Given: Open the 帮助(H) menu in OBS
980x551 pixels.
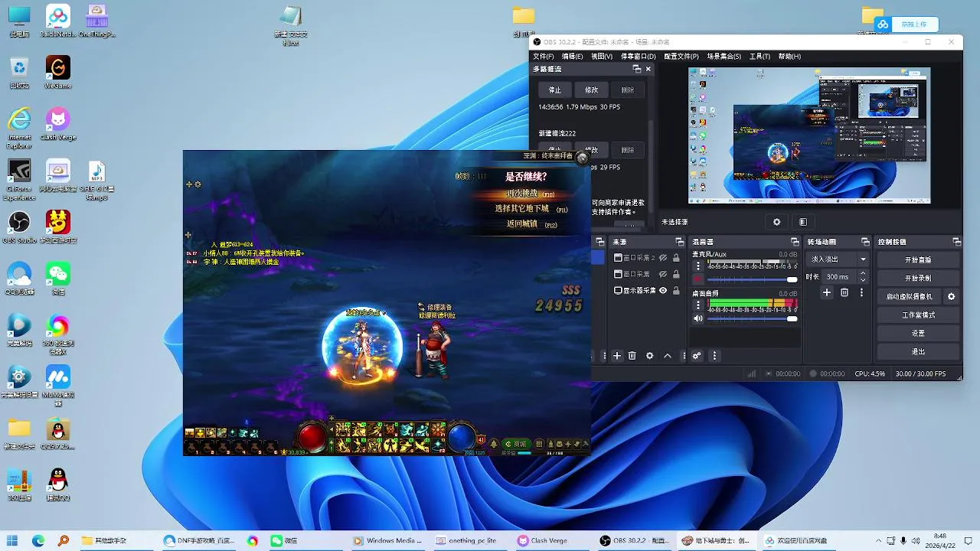Looking at the screenshot, I should coord(789,56).
